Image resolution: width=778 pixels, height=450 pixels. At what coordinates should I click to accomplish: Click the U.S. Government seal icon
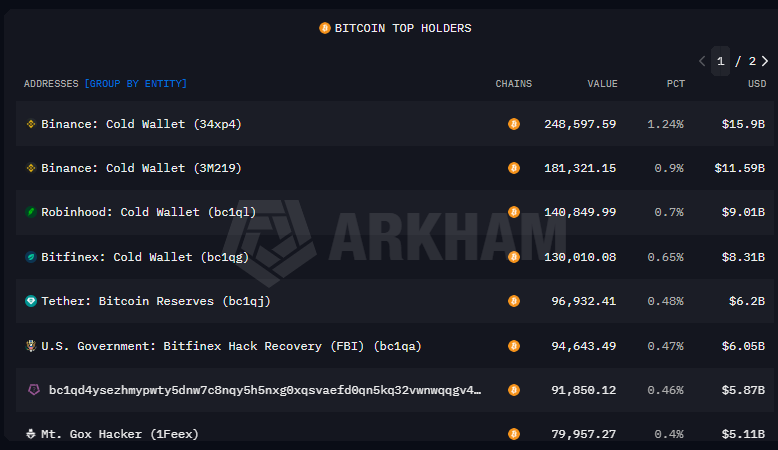pyautogui.click(x=31, y=346)
